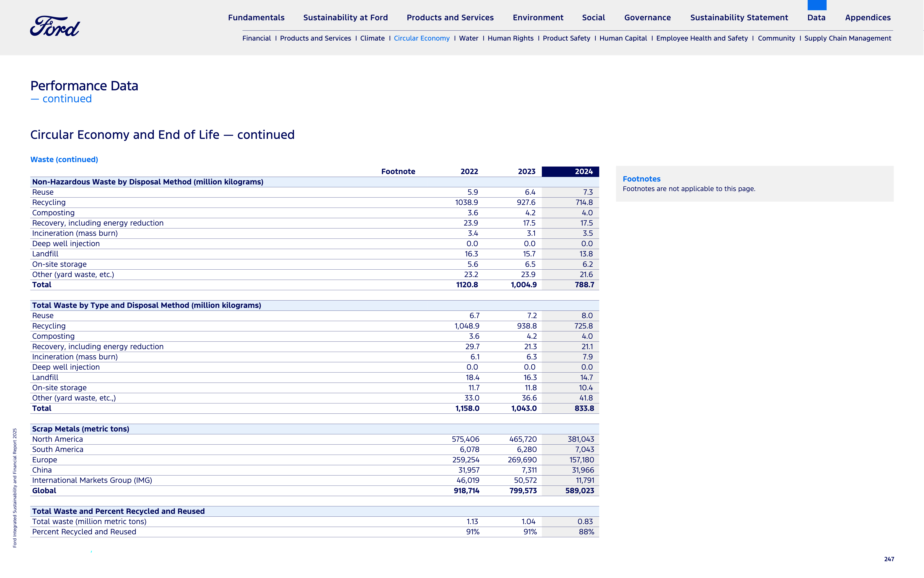The height and width of the screenshot is (578, 924).
Task: Select South America row label
Action: [x=58, y=450]
